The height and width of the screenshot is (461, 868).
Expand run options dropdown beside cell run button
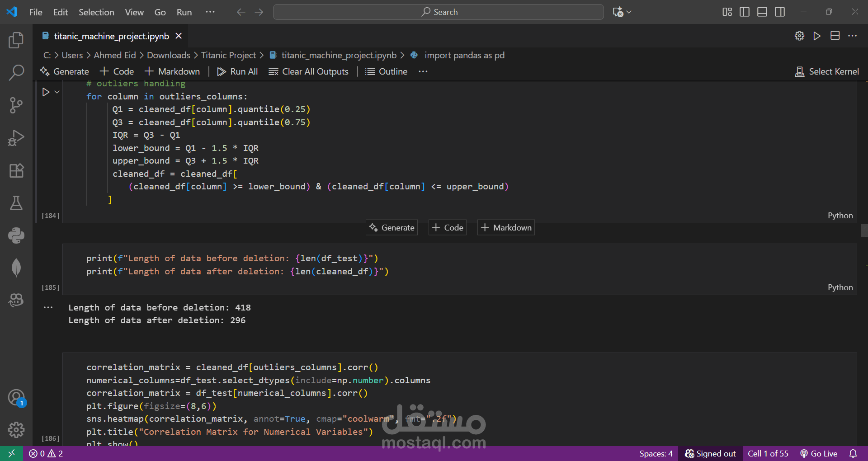click(57, 92)
